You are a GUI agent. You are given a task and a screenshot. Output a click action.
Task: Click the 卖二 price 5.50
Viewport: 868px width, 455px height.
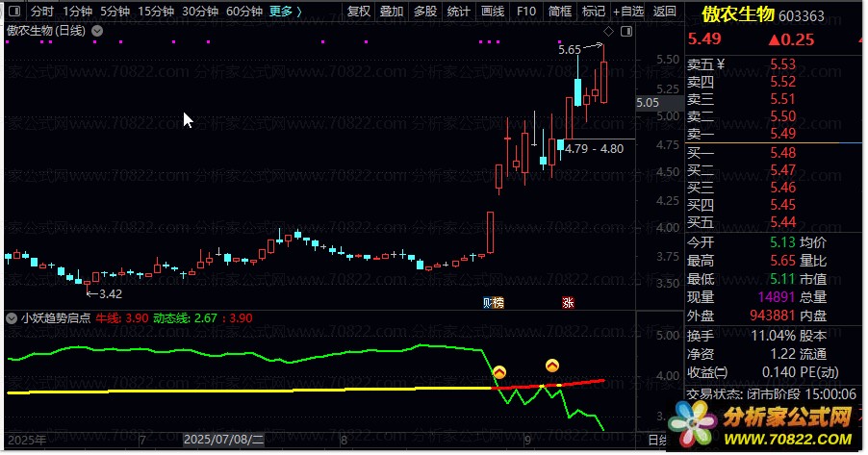coord(782,116)
